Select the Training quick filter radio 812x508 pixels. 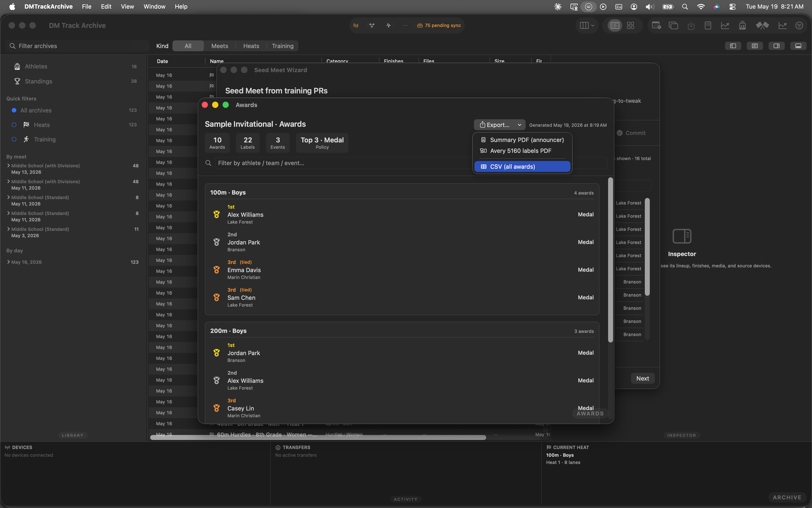coord(14,139)
